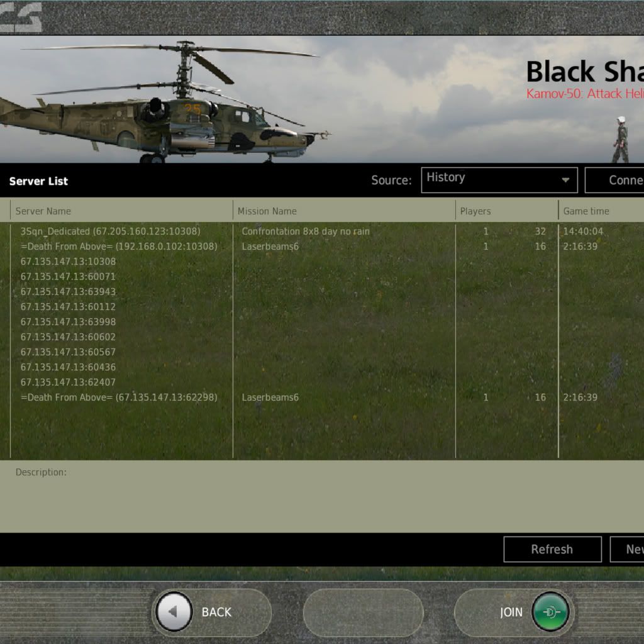
Task: Sort by Game time column header
Action: (586, 211)
